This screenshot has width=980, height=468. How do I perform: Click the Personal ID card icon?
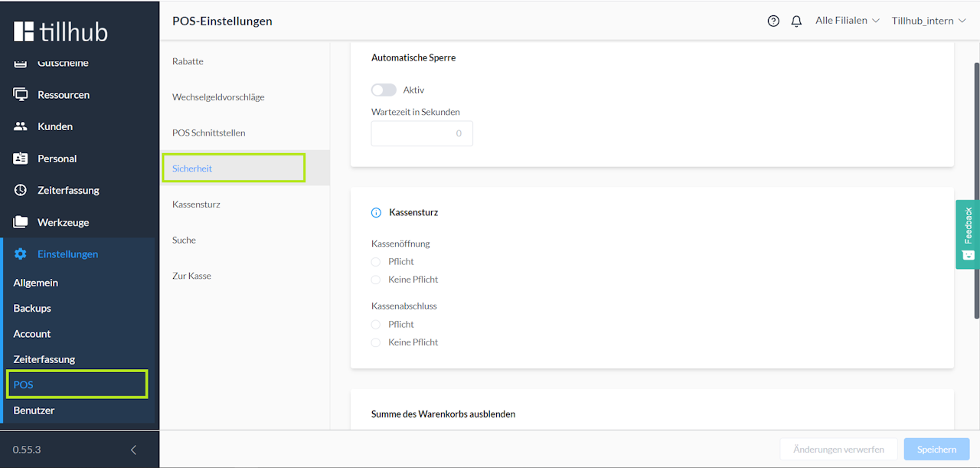pyautogui.click(x=21, y=159)
